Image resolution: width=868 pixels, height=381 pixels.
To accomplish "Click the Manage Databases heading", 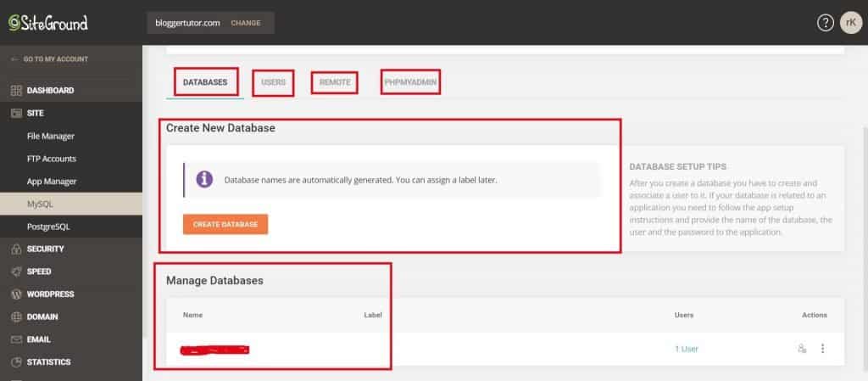I will pos(214,281).
